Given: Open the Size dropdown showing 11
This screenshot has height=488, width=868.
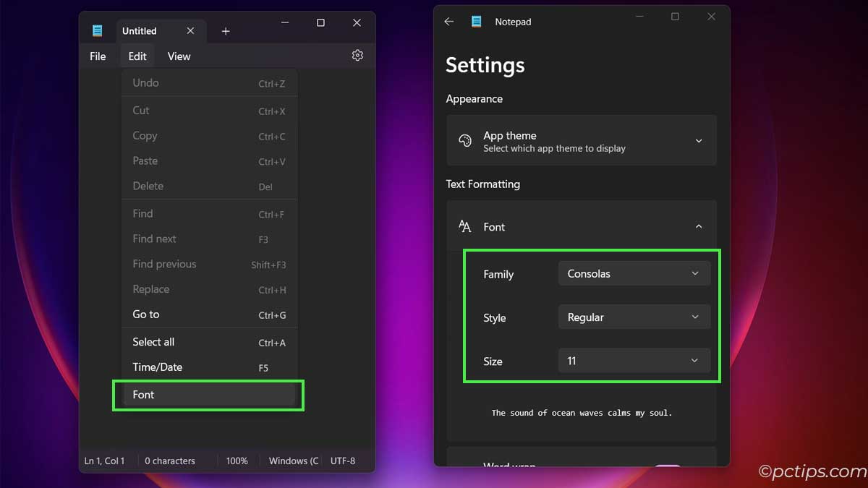Looking at the screenshot, I should point(634,360).
